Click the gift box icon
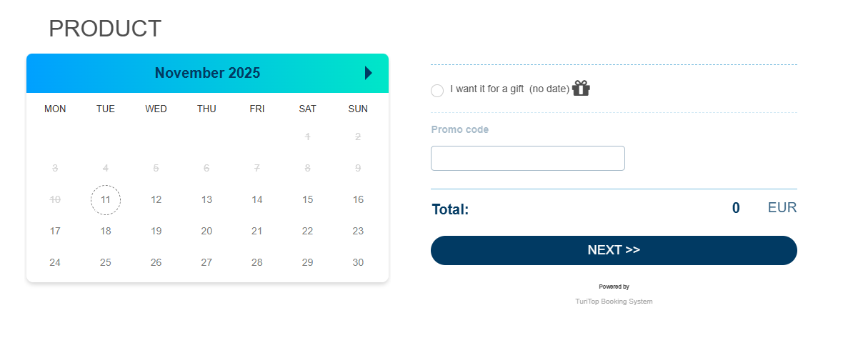Viewport: 868px width, 338px height. 581,89
